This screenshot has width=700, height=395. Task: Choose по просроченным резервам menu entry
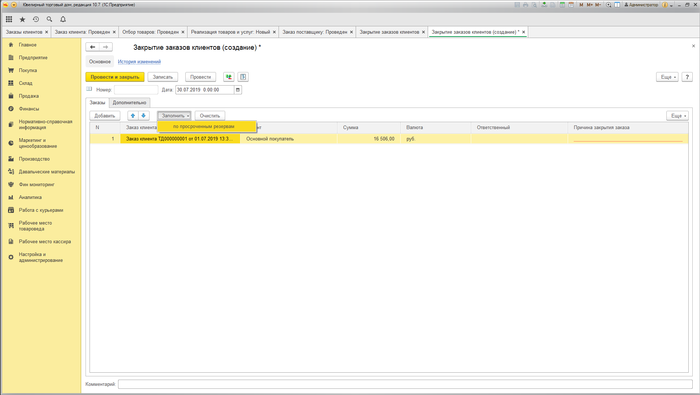tap(207, 126)
